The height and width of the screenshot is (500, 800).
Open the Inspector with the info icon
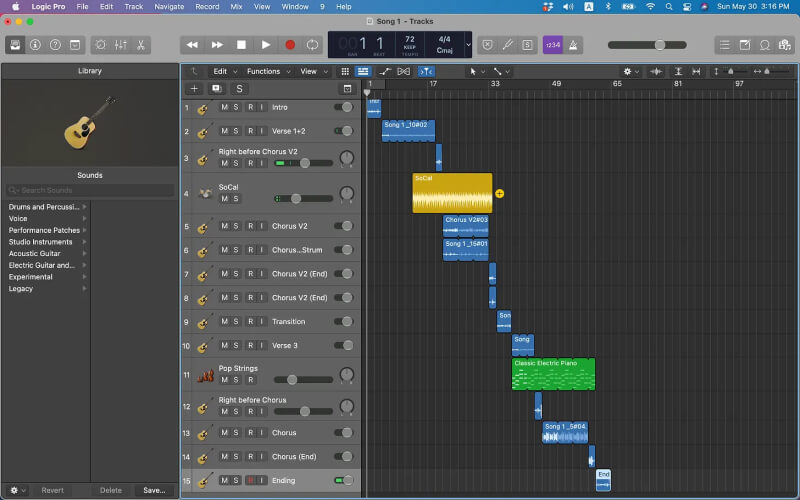35,45
